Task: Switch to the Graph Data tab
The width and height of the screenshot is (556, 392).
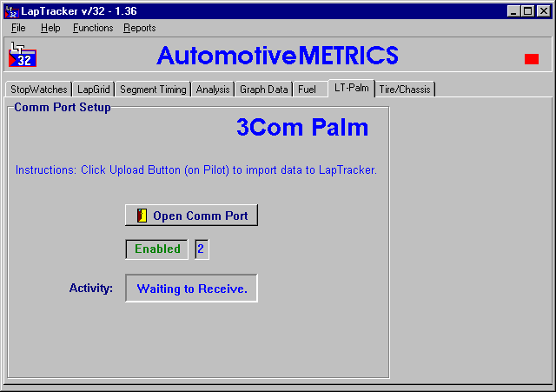Action: point(263,90)
